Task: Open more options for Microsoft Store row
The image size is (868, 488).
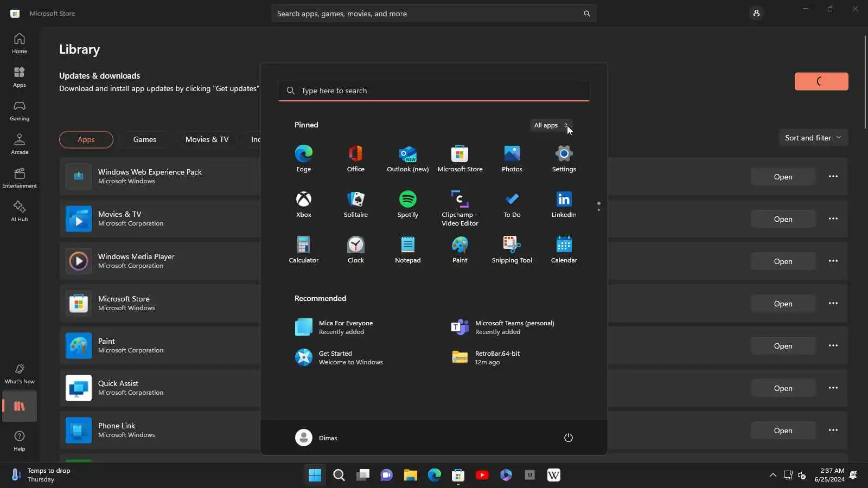Action: click(x=833, y=303)
